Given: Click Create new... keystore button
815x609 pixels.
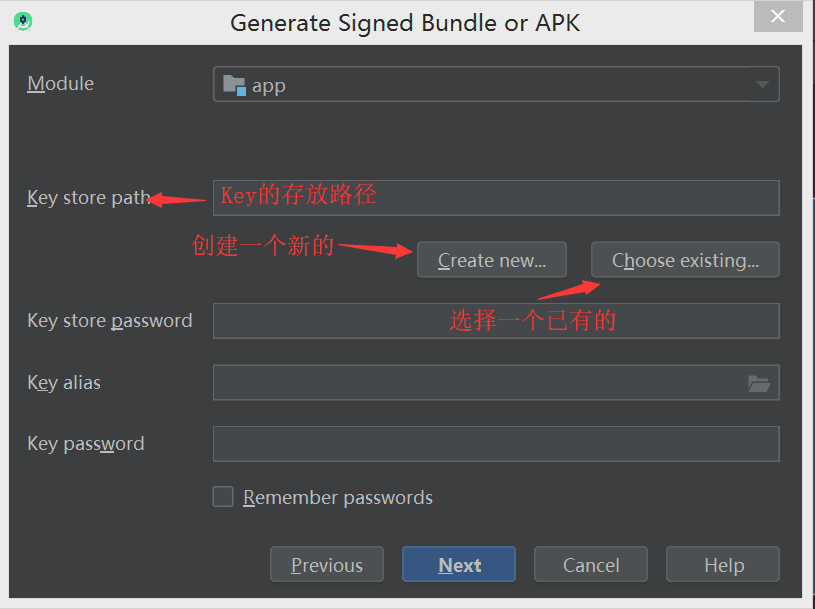Looking at the screenshot, I should click(x=492, y=260).
